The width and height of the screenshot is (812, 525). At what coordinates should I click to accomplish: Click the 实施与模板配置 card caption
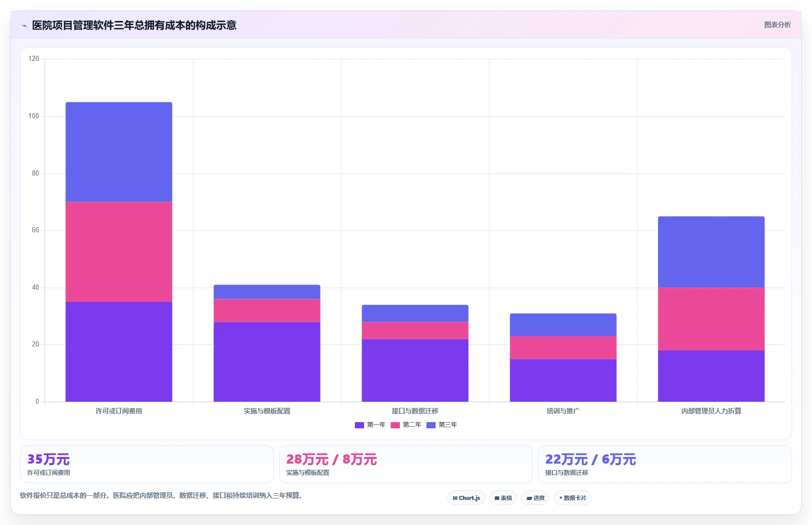(x=308, y=473)
